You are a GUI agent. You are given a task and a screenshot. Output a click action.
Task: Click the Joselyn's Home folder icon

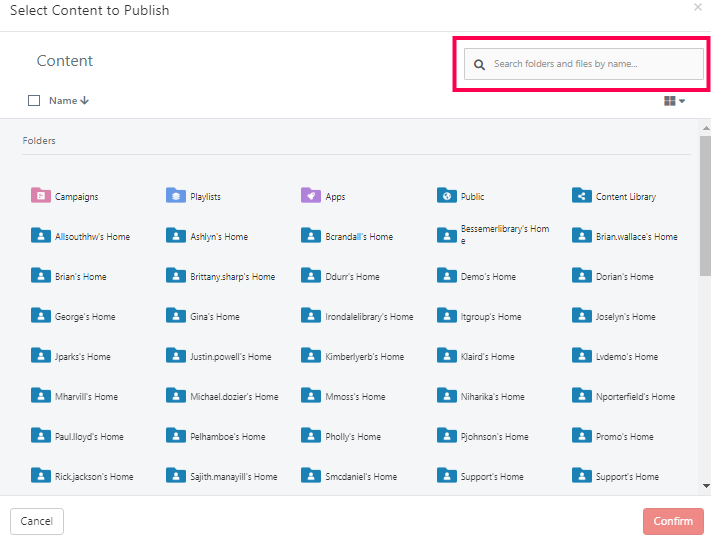[x=582, y=315]
